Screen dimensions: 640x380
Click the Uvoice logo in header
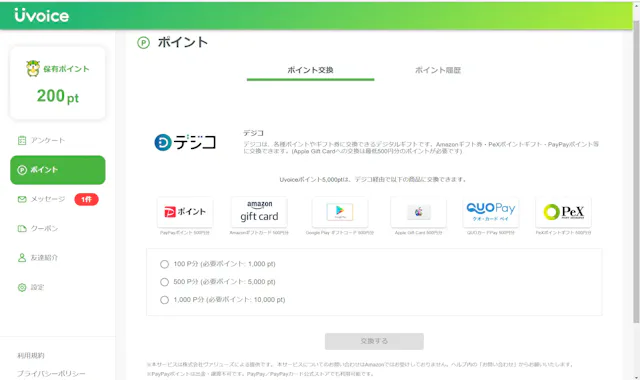point(42,16)
